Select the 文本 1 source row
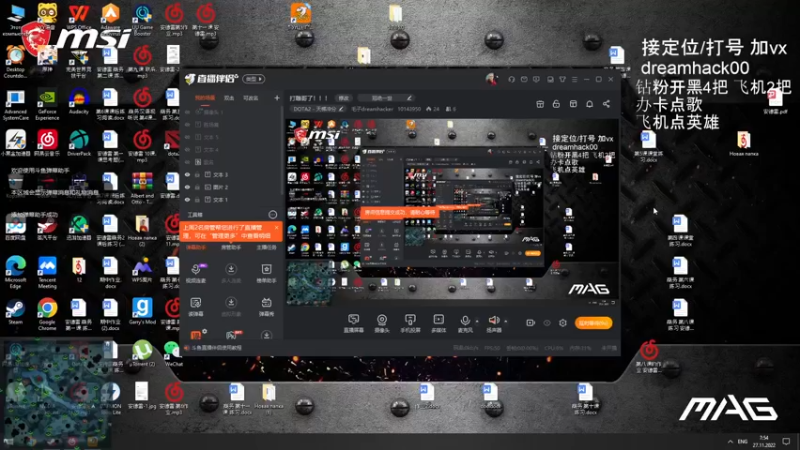 point(232,199)
